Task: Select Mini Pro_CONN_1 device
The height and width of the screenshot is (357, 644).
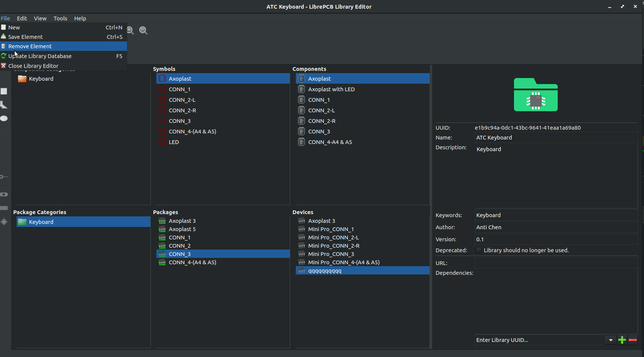Action: [363, 229]
